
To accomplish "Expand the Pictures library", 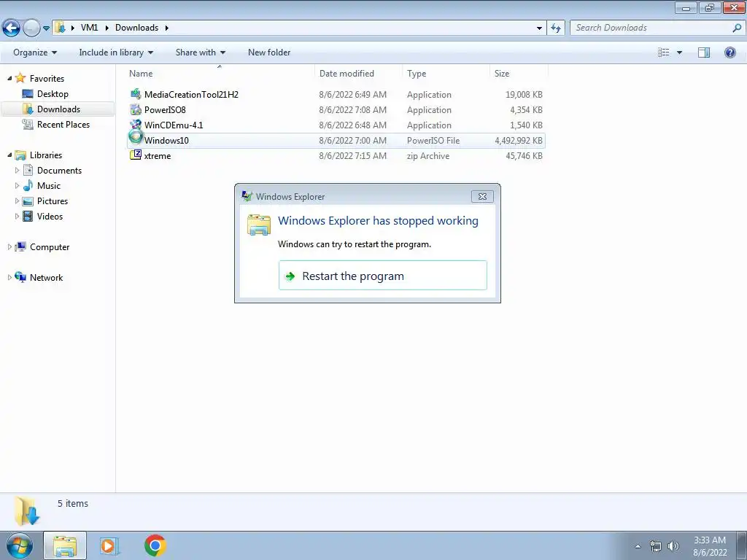I will tap(18, 201).
